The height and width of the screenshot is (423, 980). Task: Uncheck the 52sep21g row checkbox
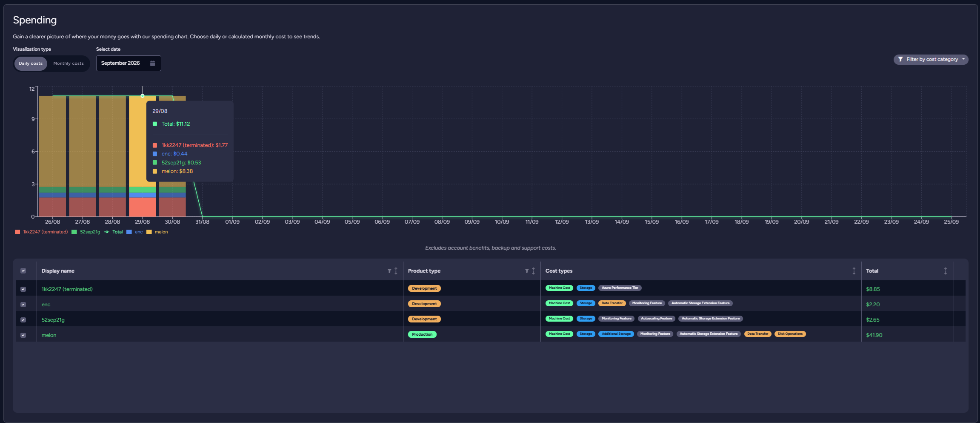pyautogui.click(x=23, y=320)
